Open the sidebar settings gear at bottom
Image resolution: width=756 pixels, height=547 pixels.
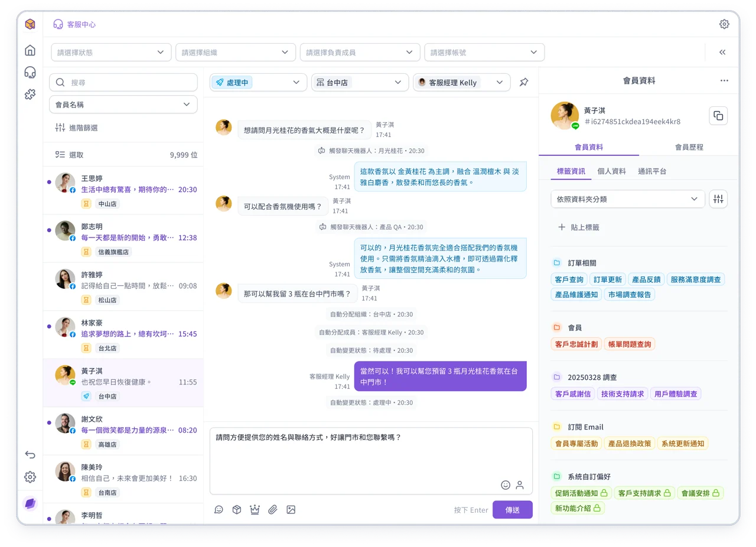pyautogui.click(x=30, y=477)
